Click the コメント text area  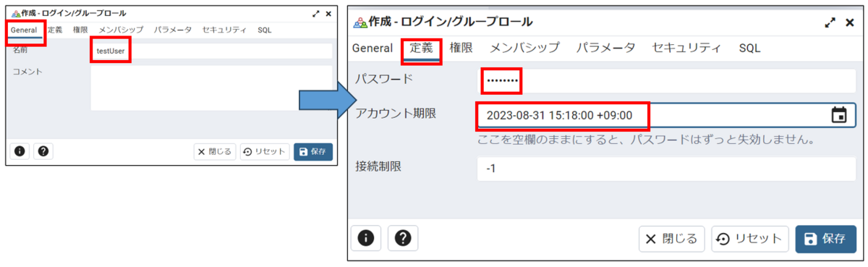211,88
